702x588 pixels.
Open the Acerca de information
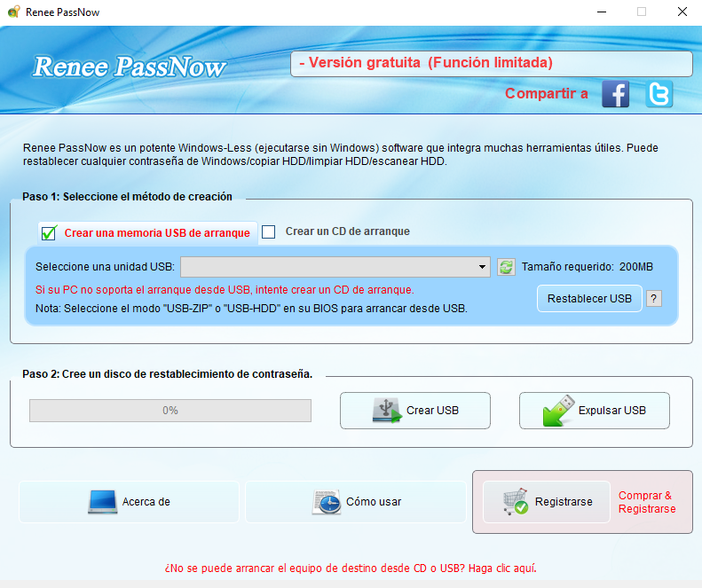(x=129, y=502)
